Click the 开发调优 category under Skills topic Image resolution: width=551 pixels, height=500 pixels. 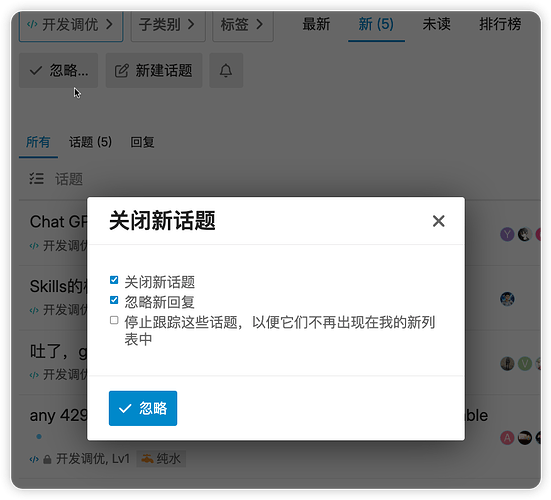pyautogui.click(x=58, y=310)
